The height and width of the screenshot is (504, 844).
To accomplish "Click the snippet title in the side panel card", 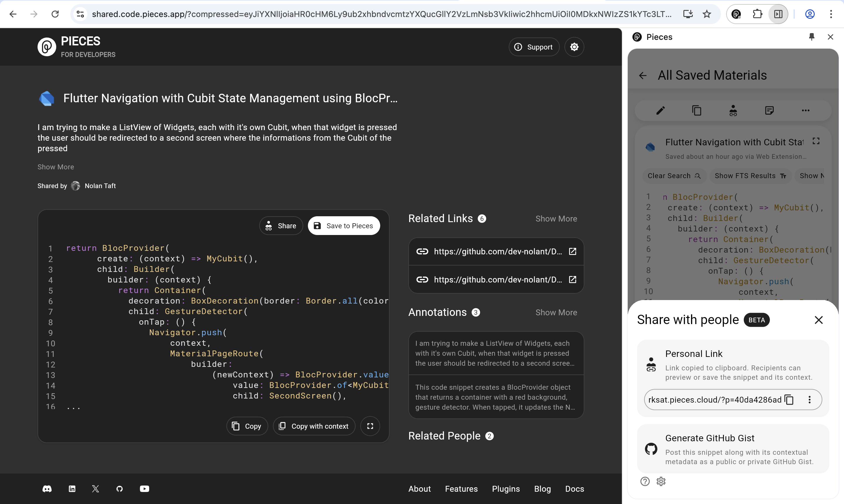I will (x=734, y=142).
